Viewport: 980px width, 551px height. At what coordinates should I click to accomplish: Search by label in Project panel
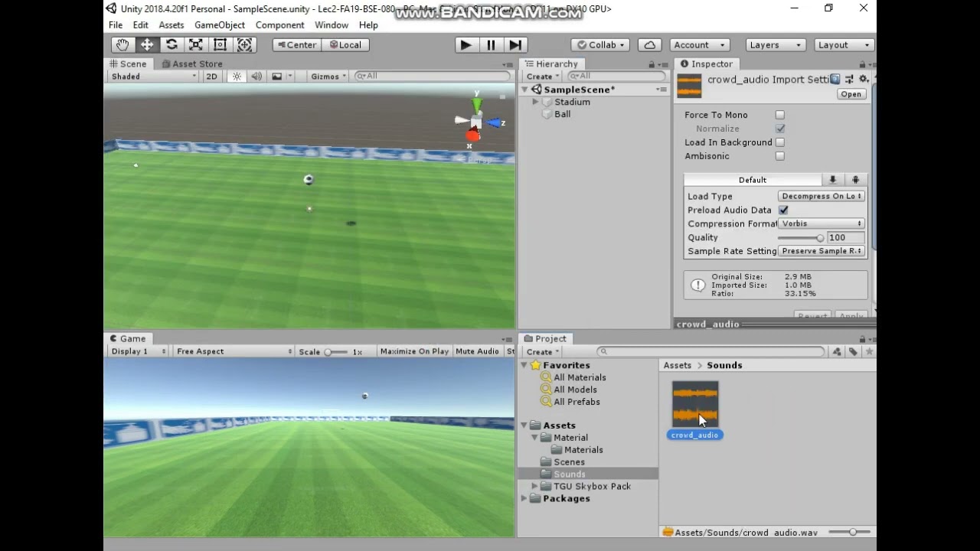[x=853, y=351]
